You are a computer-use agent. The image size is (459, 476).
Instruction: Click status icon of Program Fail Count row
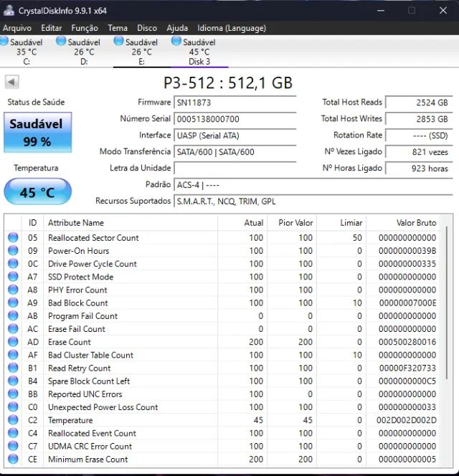13,315
